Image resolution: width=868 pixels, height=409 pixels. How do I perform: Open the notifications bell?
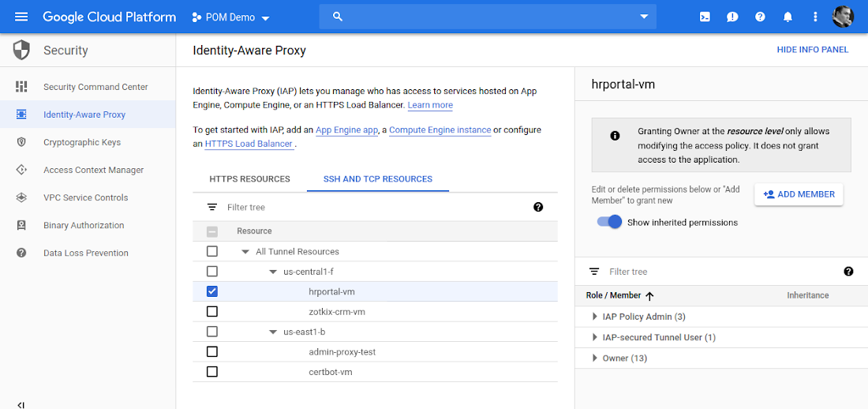tap(788, 17)
